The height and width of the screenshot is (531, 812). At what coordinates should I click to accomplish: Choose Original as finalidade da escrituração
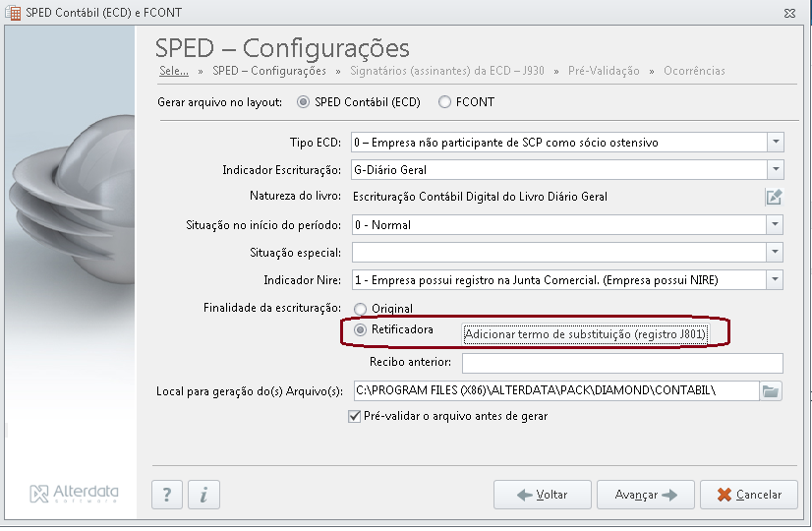coord(360,310)
